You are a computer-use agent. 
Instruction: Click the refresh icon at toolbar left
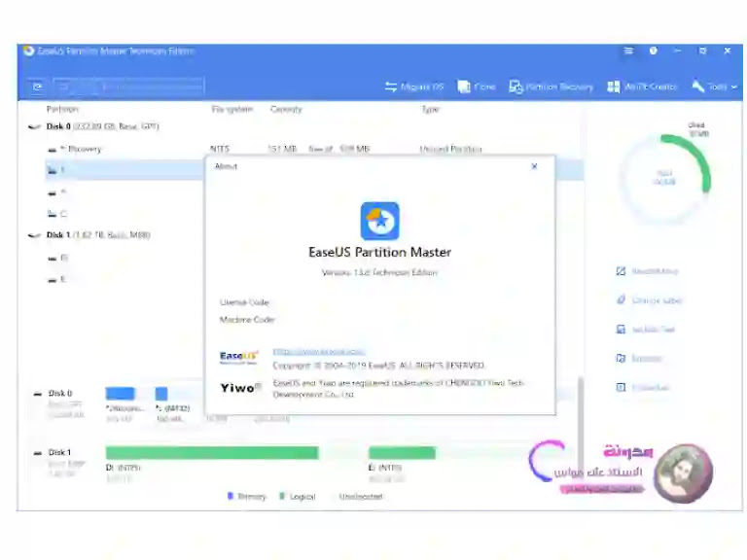(x=37, y=87)
